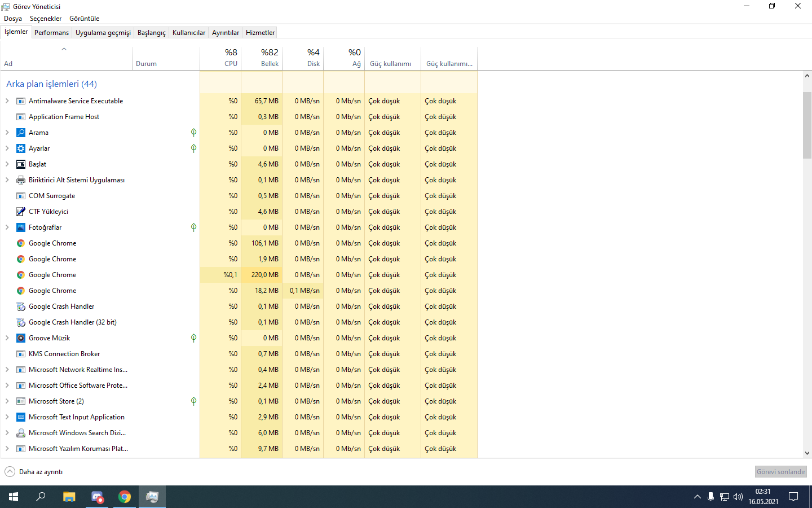Switch to the Başlangıç tab
Screen dimensions: 812x508
[x=152, y=33]
